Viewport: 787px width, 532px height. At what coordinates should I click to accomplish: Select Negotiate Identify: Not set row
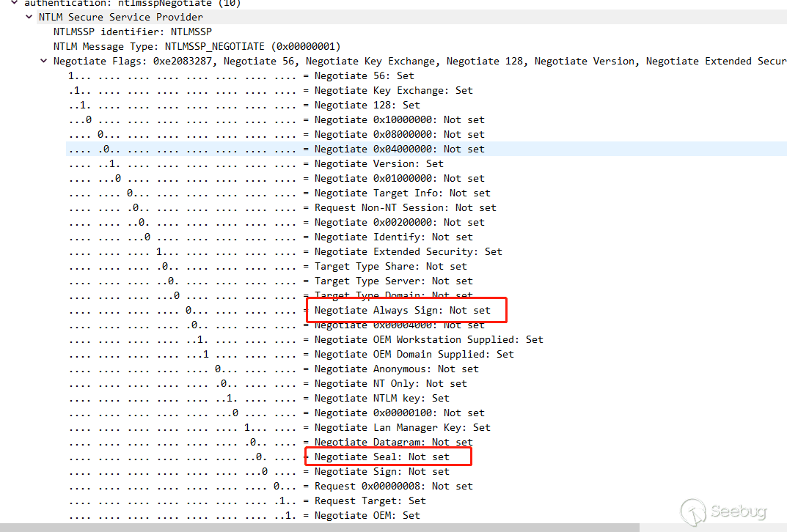(271, 237)
